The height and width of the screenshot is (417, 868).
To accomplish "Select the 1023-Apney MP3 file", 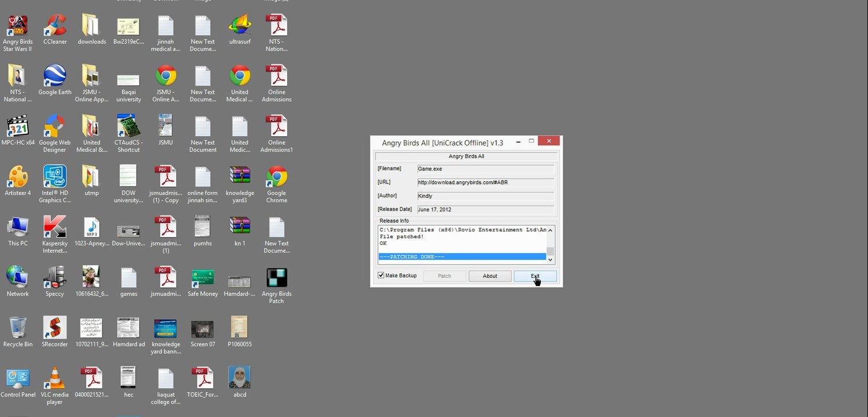I will 91,227.
